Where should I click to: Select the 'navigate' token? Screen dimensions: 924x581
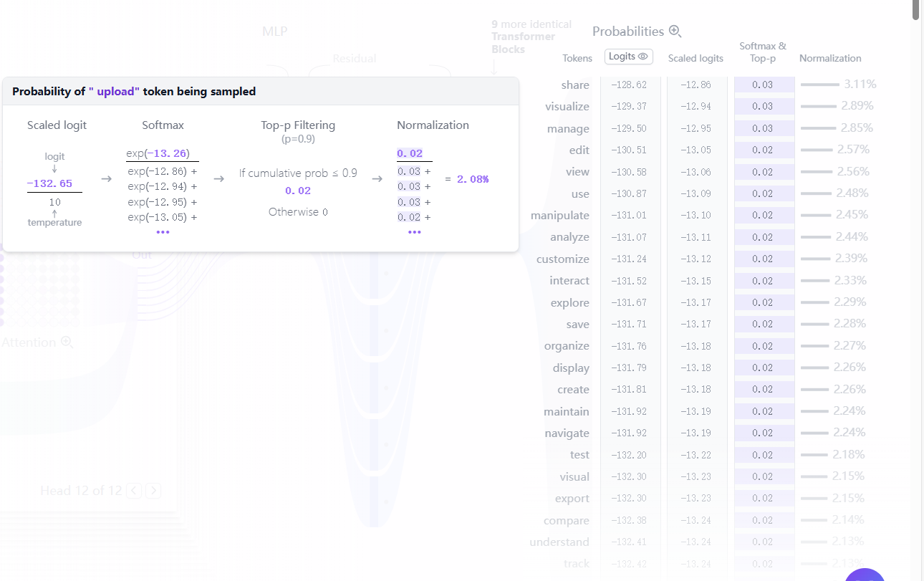pos(567,433)
